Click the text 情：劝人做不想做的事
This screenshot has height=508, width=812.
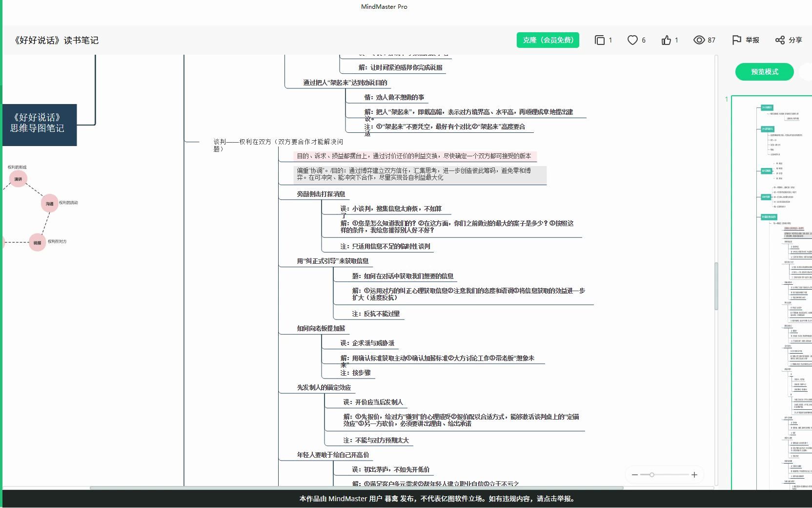click(x=394, y=97)
